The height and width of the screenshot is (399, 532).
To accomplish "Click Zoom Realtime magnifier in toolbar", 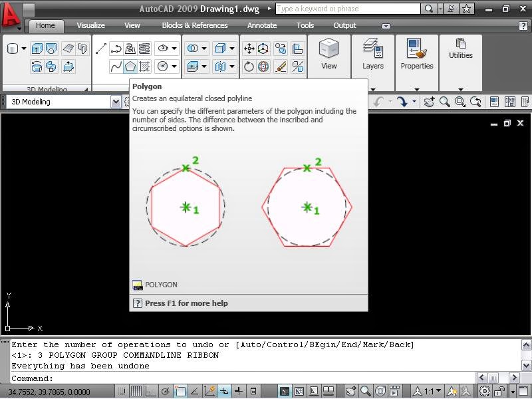I will point(444,102).
